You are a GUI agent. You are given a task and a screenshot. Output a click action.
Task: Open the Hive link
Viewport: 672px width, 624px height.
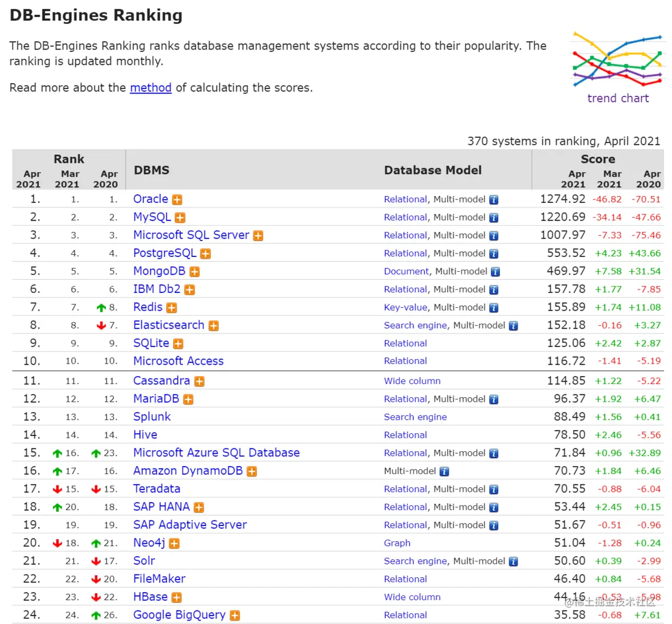(x=145, y=435)
